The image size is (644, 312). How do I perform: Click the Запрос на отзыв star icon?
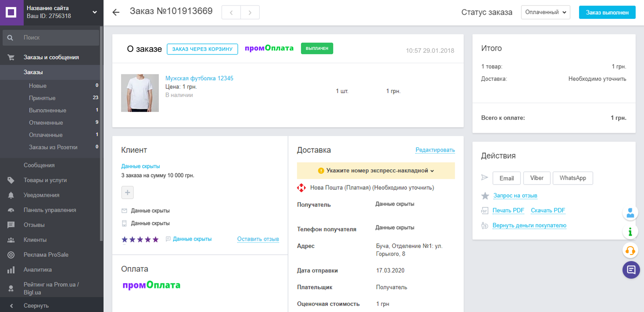click(x=485, y=196)
